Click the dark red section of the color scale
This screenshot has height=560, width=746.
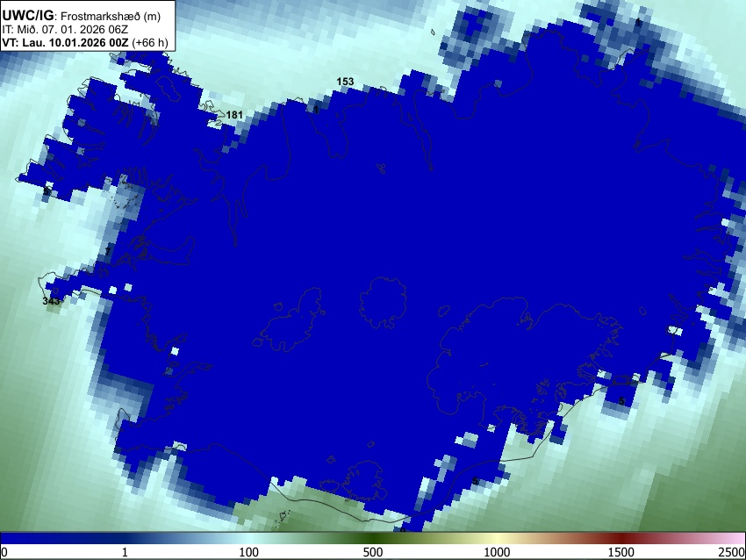coord(620,538)
